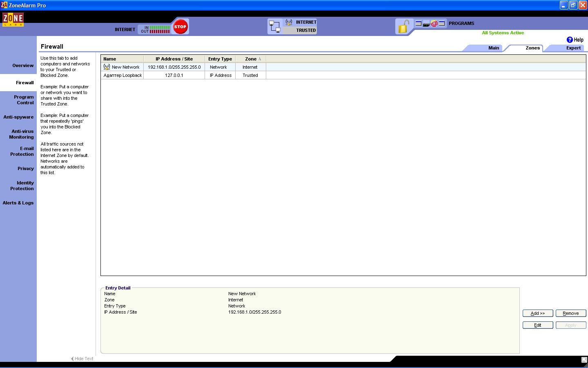Open the Add >> menu button
Screen dimensions: 588x368
[538, 313]
